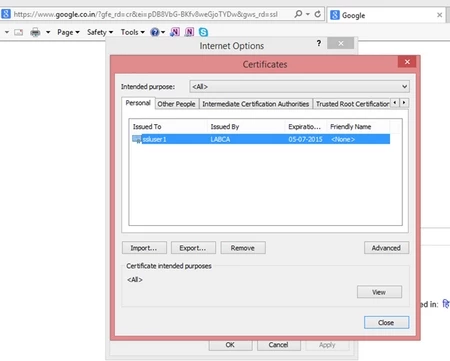Click the first OneNote icon in the toolbar
The width and height of the screenshot is (450, 361).
pos(175,32)
